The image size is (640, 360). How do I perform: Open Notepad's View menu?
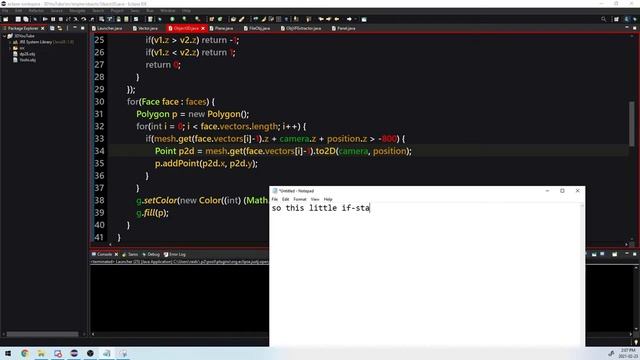(x=315, y=199)
